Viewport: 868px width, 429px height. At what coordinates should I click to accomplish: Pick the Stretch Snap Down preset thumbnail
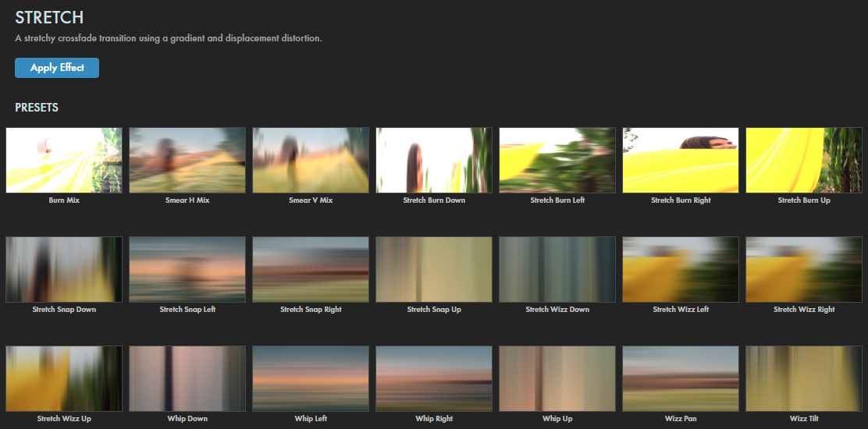coord(64,269)
